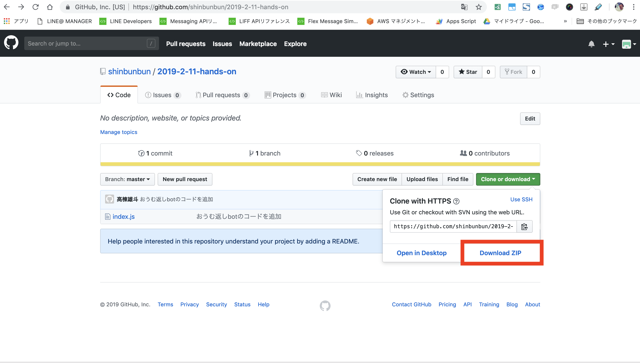Click the New pull request button
This screenshot has height=364, width=640.
click(x=185, y=179)
